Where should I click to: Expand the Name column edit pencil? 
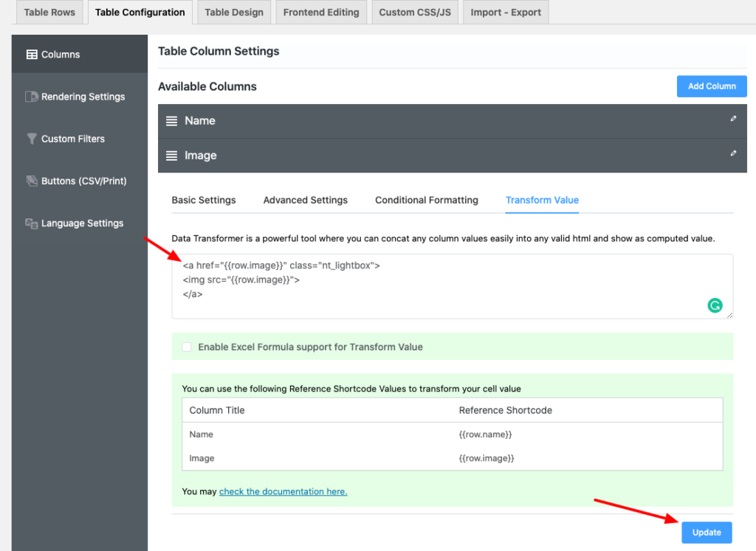click(x=733, y=119)
